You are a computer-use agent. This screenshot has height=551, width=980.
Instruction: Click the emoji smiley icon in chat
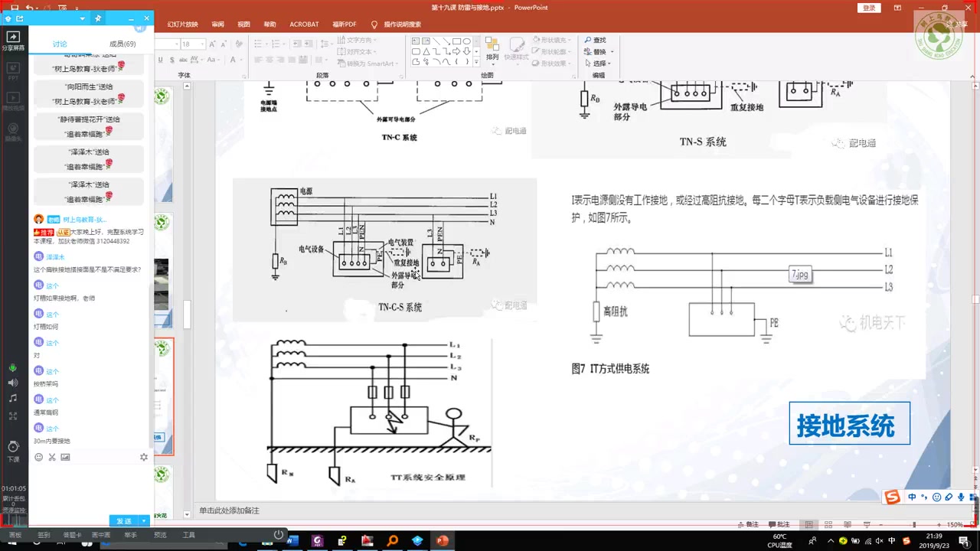(39, 457)
